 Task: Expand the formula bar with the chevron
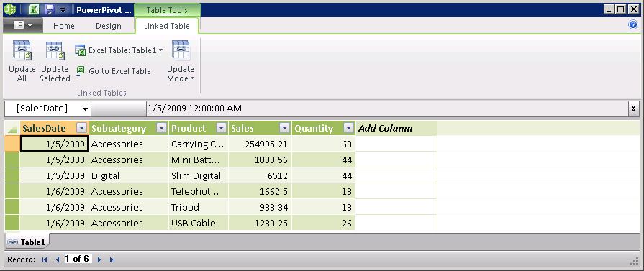(x=634, y=109)
